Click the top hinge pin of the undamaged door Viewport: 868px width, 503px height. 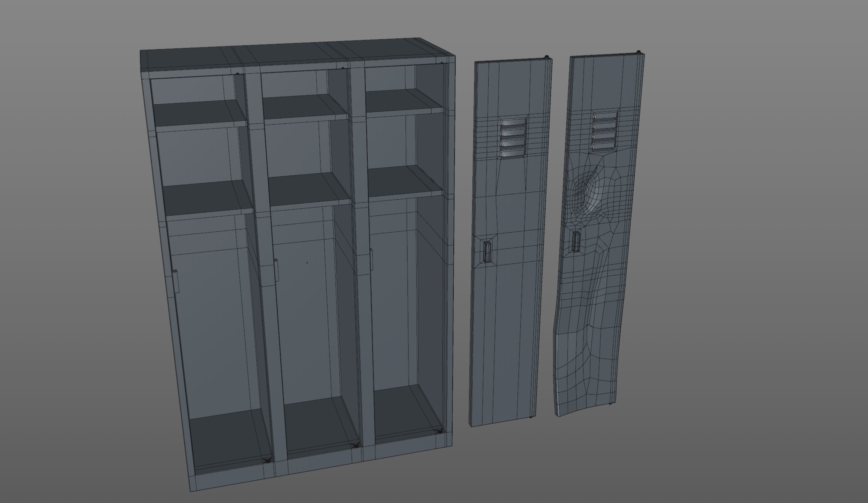coord(546,57)
